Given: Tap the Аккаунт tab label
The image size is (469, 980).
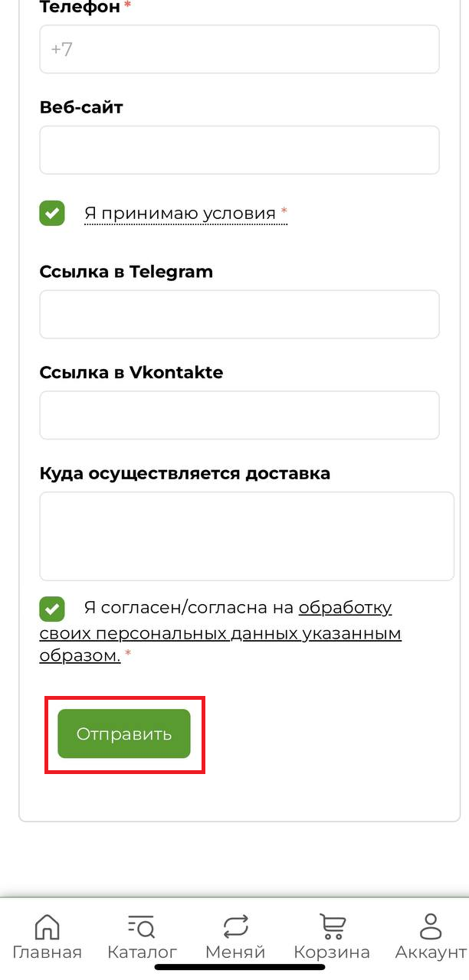Looking at the screenshot, I should 431,952.
